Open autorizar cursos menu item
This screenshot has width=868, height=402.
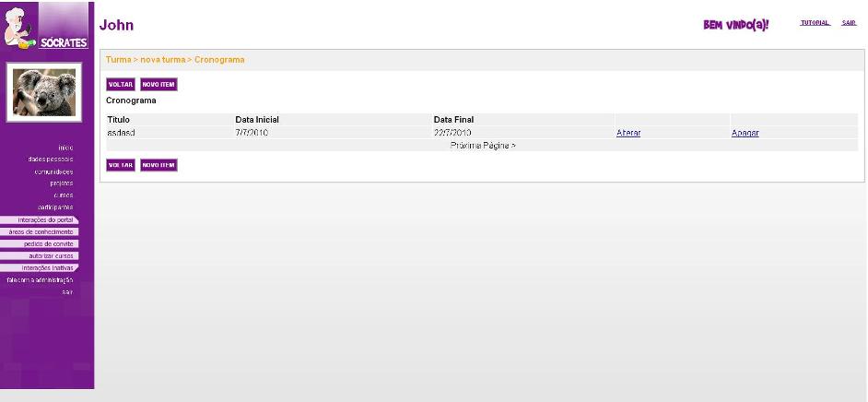click(x=51, y=255)
